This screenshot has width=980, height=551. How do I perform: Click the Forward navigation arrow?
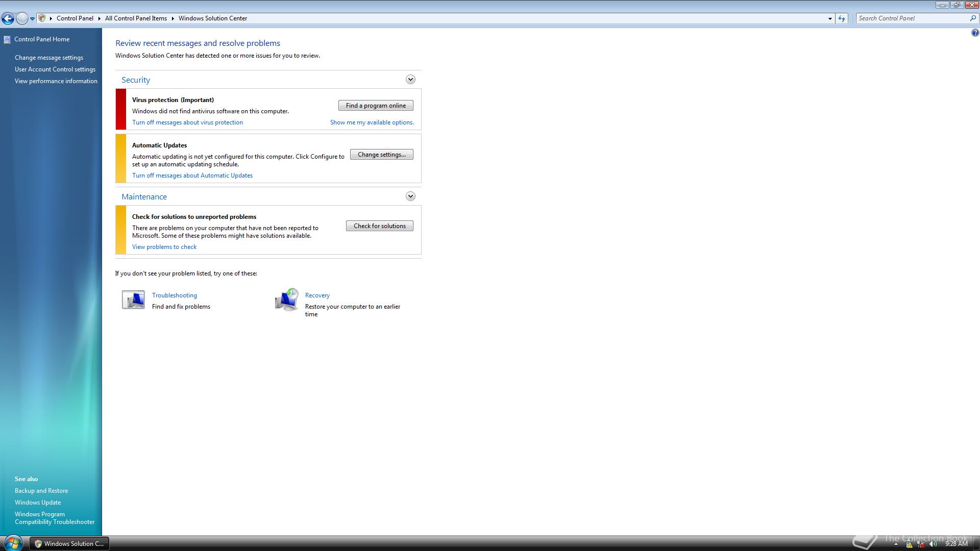[22, 19]
